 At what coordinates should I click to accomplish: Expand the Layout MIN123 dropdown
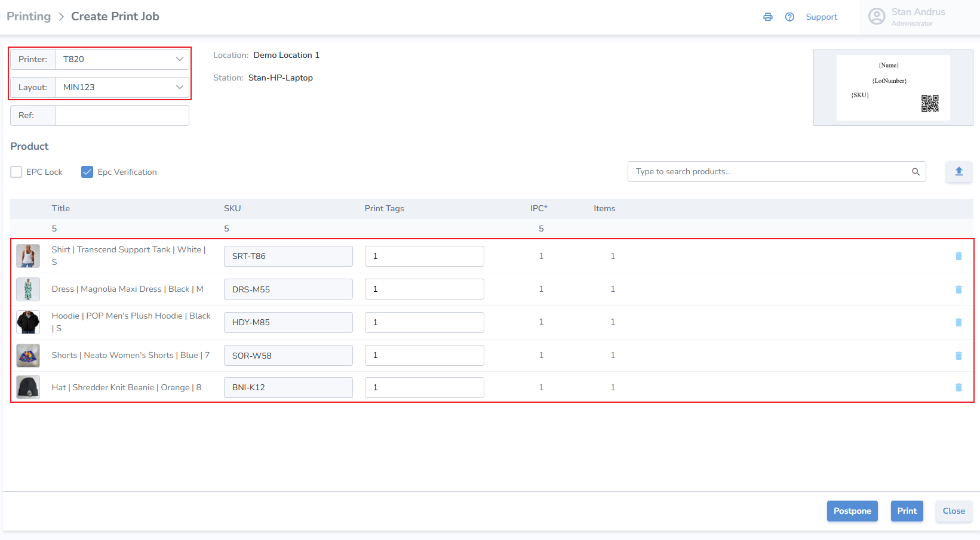coord(122,87)
